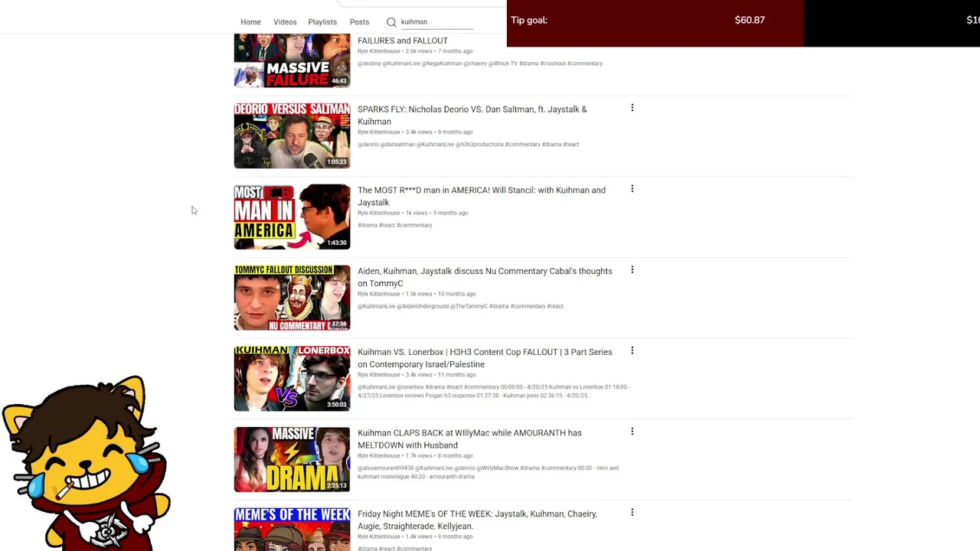Open The MOST R***D man in AMERICA title
Image resolution: width=980 pixels, height=551 pixels.
coord(482,197)
